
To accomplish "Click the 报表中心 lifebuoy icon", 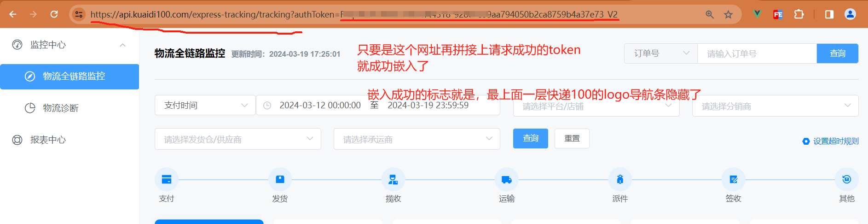I will coord(17,140).
